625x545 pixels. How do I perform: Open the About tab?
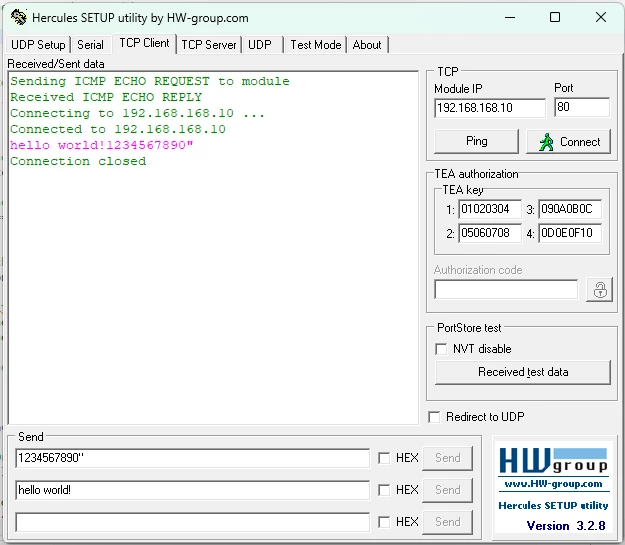(367, 45)
